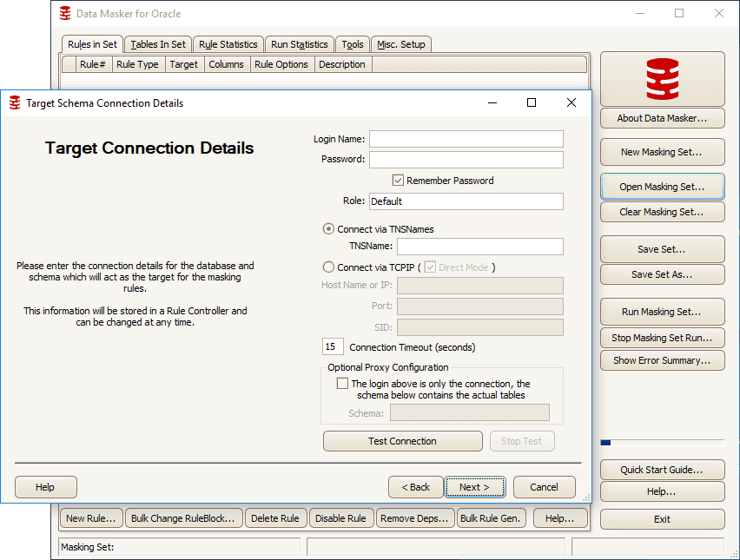Click New Masking Set button
Image resolution: width=740 pixels, height=560 pixels.
pos(662,152)
